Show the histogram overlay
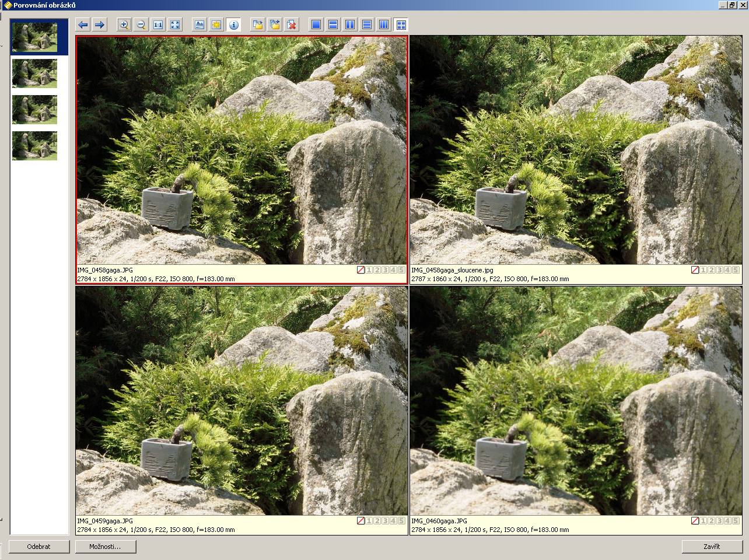This screenshot has width=749, height=560. (x=199, y=24)
